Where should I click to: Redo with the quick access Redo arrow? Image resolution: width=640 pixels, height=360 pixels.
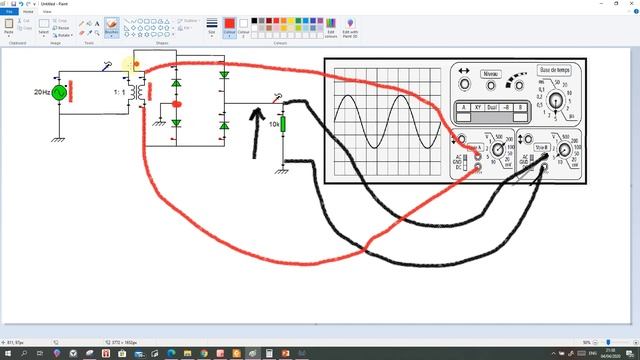click(x=28, y=4)
